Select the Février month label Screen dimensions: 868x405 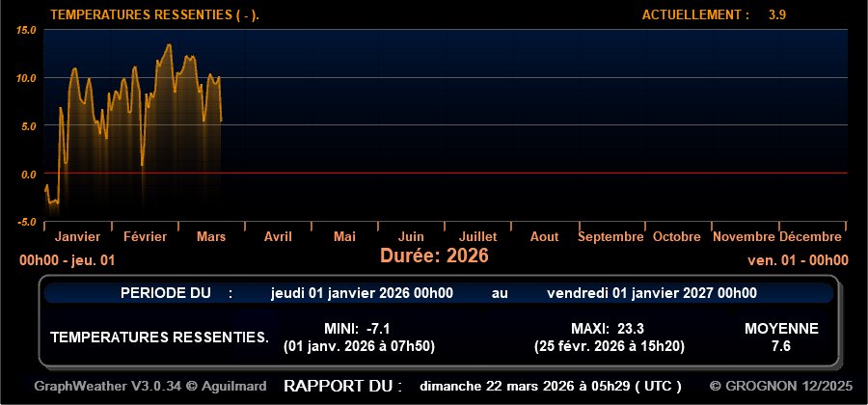(145, 236)
